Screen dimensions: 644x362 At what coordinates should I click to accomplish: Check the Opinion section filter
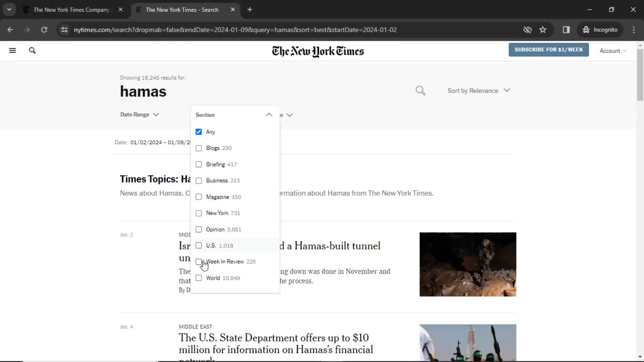pyautogui.click(x=199, y=229)
